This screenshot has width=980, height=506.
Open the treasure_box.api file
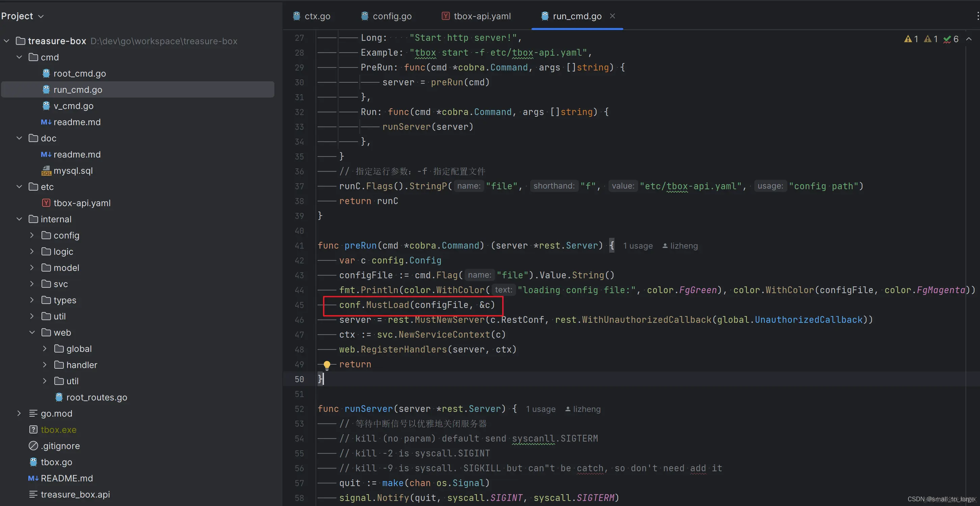click(x=75, y=494)
